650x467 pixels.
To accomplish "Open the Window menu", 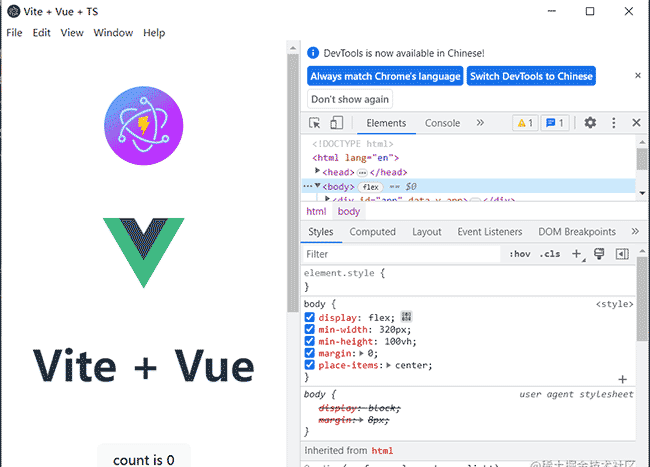I will (113, 33).
